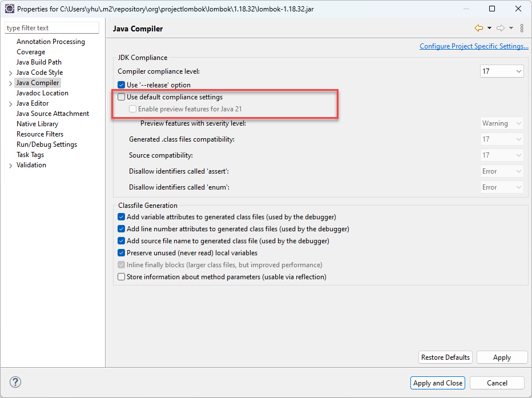Open Annotation Processing settings page
The height and width of the screenshot is (398, 532).
tap(50, 42)
